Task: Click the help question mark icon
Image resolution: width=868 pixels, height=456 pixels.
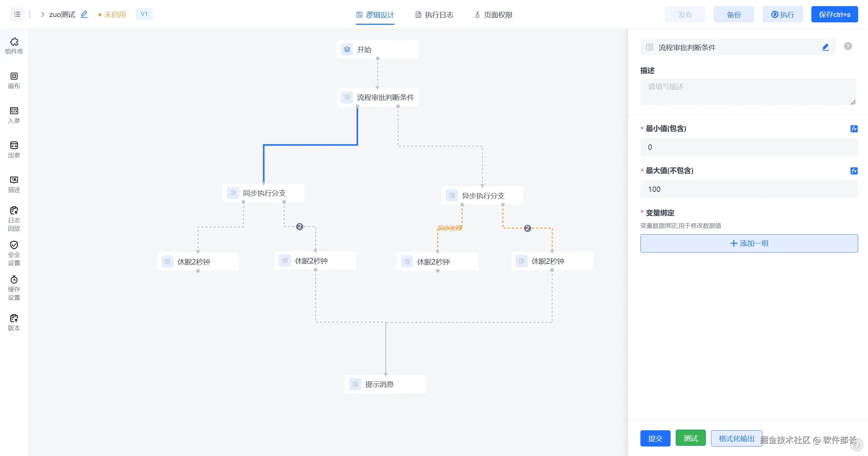Action: pos(848,46)
